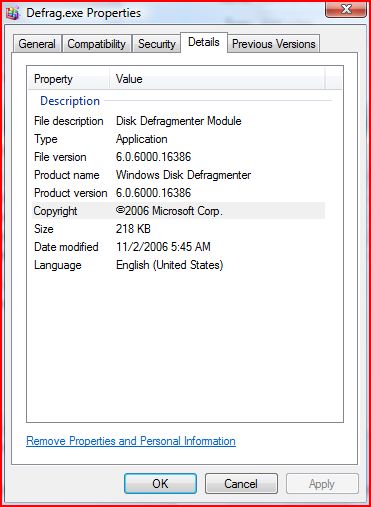Select the Product version property label
Viewport: 371px width, 507px height.
(x=71, y=193)
